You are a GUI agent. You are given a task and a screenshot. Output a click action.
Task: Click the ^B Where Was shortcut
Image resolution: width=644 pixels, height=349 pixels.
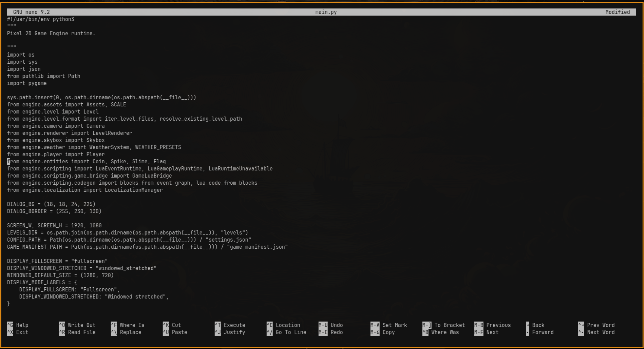tap(441, 332)
